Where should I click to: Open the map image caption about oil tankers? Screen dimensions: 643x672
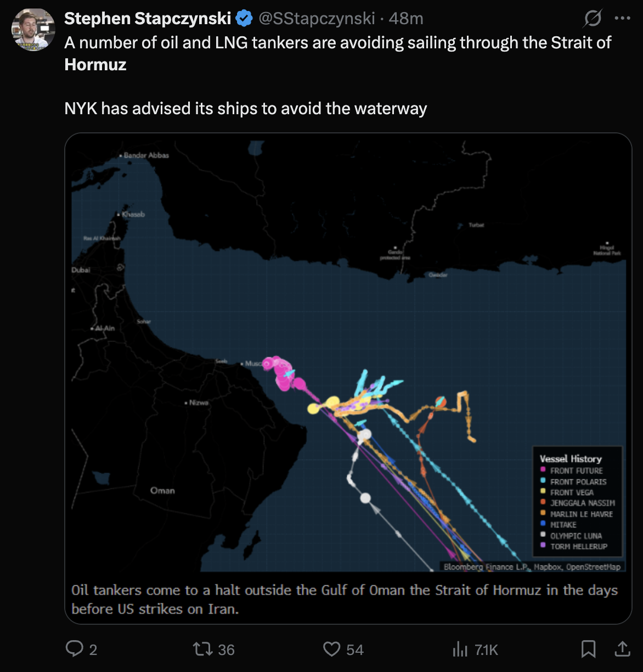345,599
